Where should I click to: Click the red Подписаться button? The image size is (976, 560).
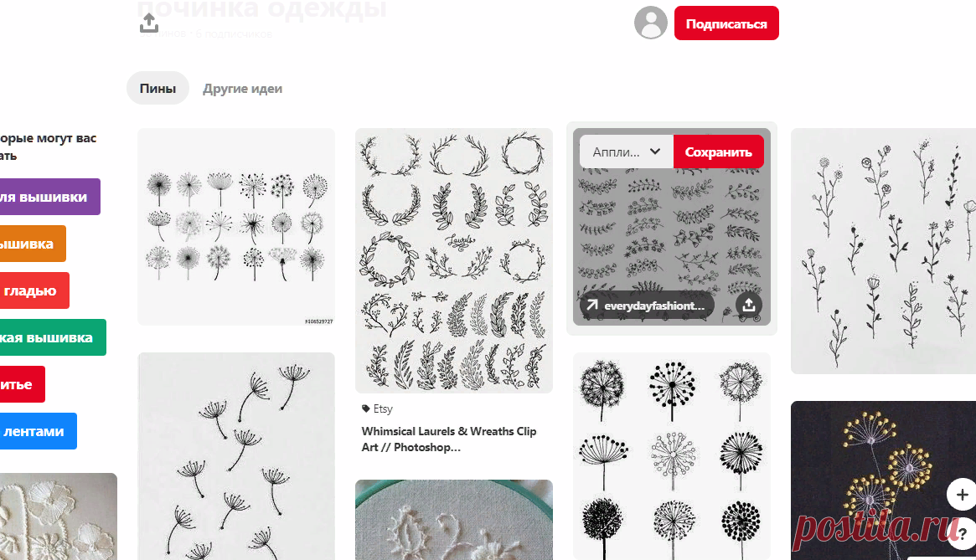point(726,23)
